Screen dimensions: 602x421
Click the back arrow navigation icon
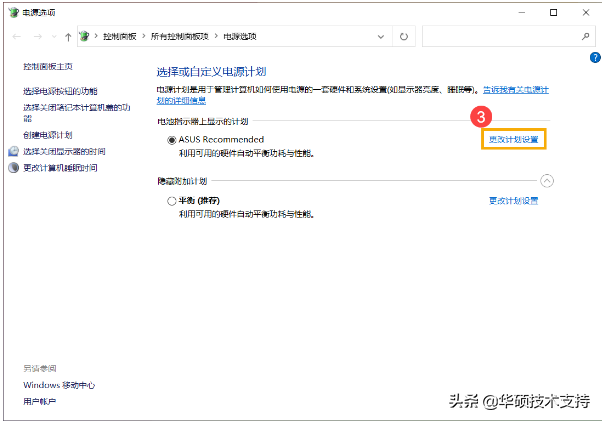tap(17, 36)
